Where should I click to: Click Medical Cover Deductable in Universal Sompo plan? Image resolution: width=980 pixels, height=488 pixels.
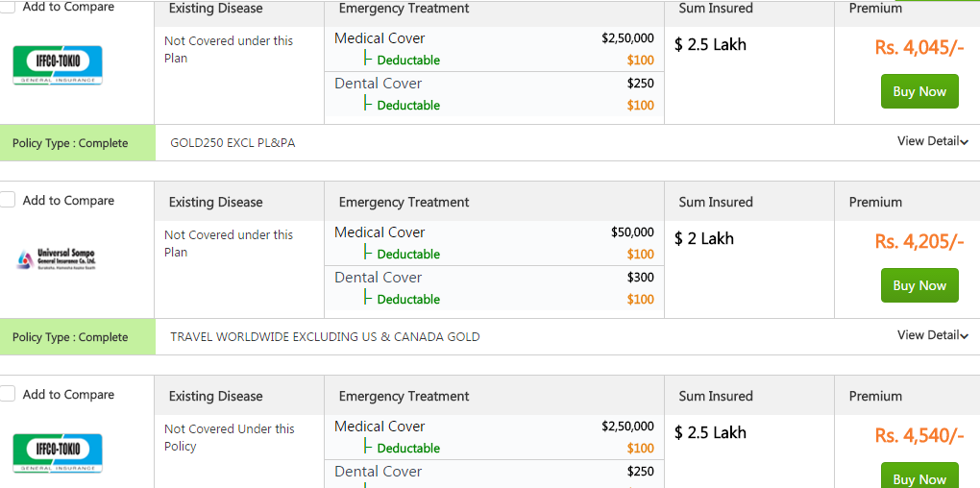tap(408, 255)
